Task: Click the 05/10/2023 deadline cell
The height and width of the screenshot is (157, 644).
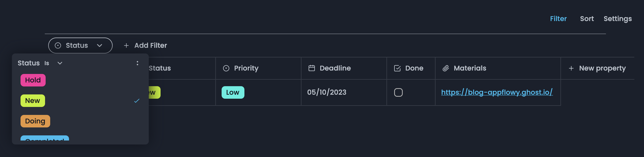Action: click(327, 92)
